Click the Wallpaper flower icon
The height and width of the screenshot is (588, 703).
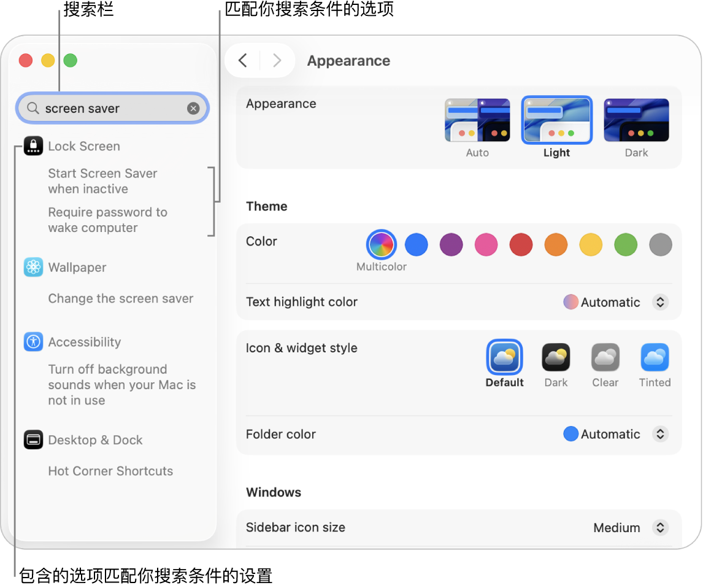33,268
